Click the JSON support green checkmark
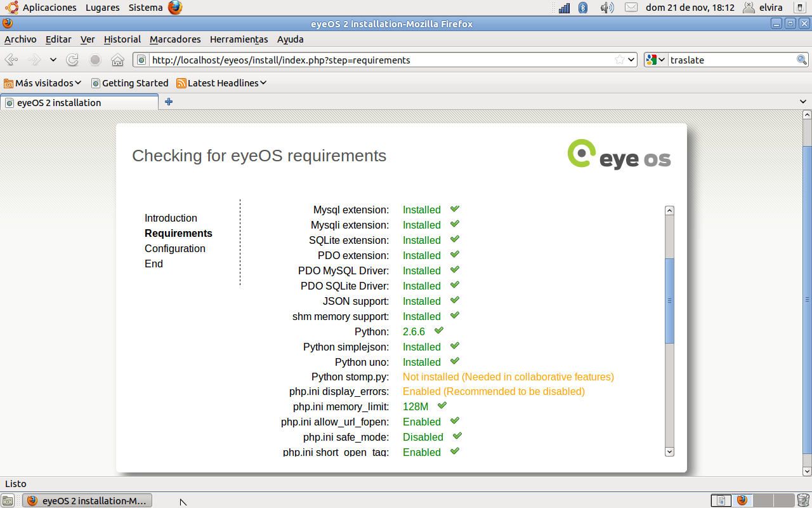The width and height of the screenshot is (812, 508). [x=455, y=300]
